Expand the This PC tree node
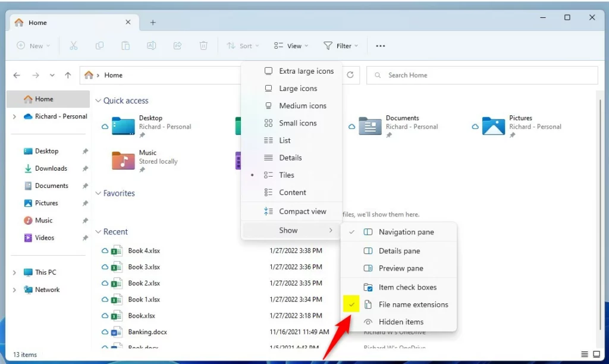This screenshot has height=364, width=609. pyautogui.click(x=14, y=272)
